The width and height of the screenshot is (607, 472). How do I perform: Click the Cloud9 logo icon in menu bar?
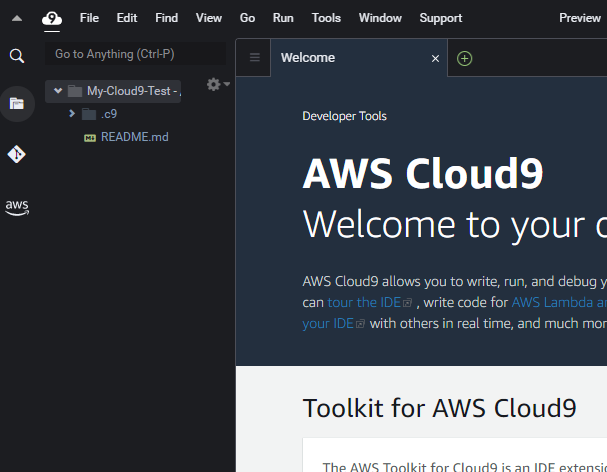click(52, 18)
